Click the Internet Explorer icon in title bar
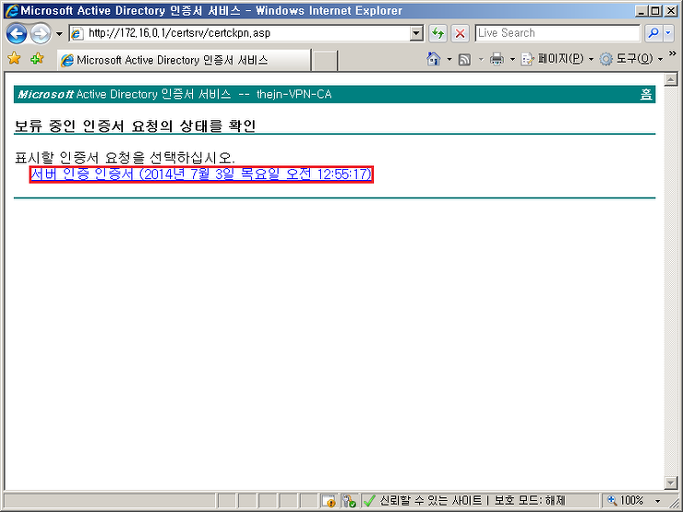This screenshot has height=512, width=683. pos(11,10)
